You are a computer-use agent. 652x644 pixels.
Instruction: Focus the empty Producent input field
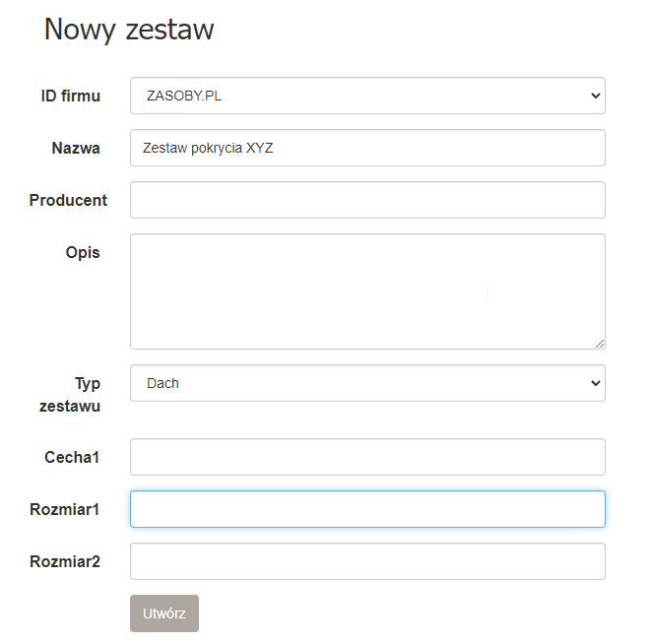pos(367,200)
